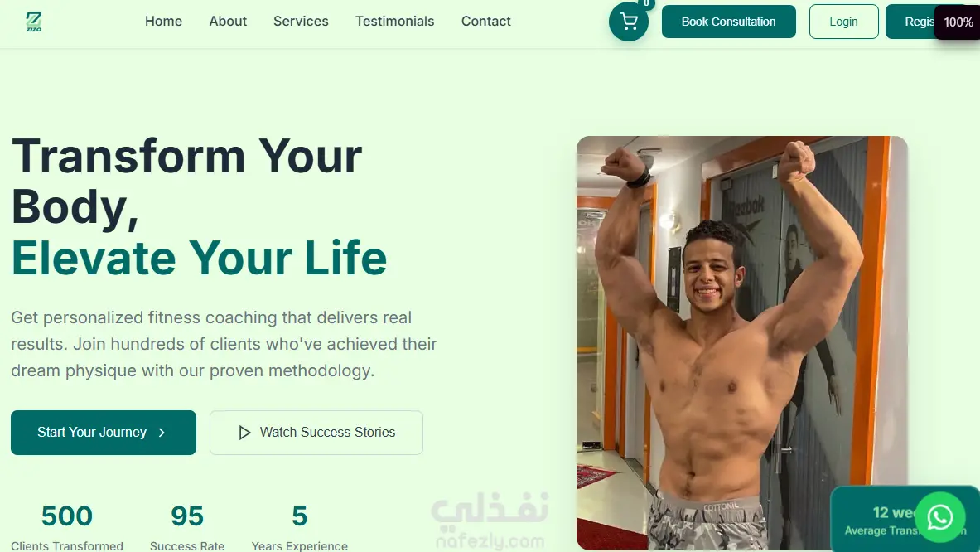
Task: Click the play triangle icon
Action: coord(244,433)
